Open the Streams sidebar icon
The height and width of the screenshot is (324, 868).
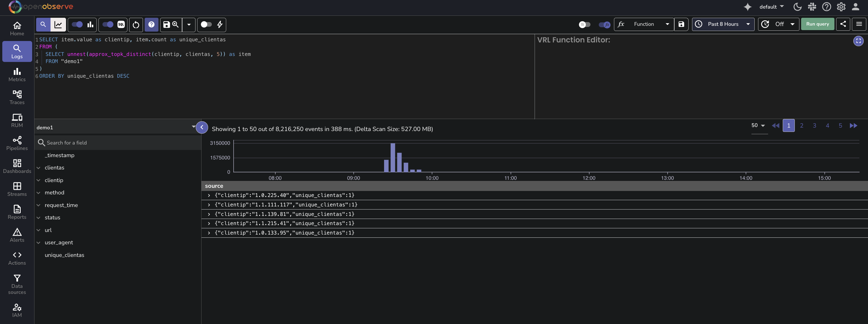(x=17, y=189)
